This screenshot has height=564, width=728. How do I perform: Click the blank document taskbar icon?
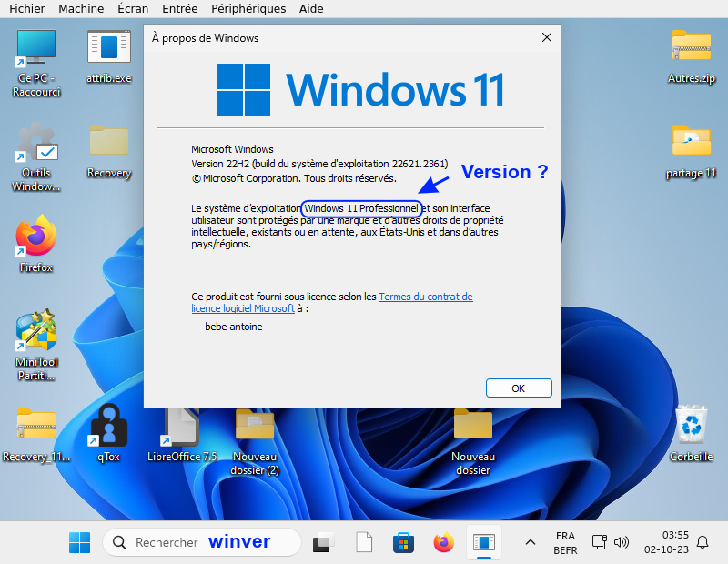tap(364, 542)
